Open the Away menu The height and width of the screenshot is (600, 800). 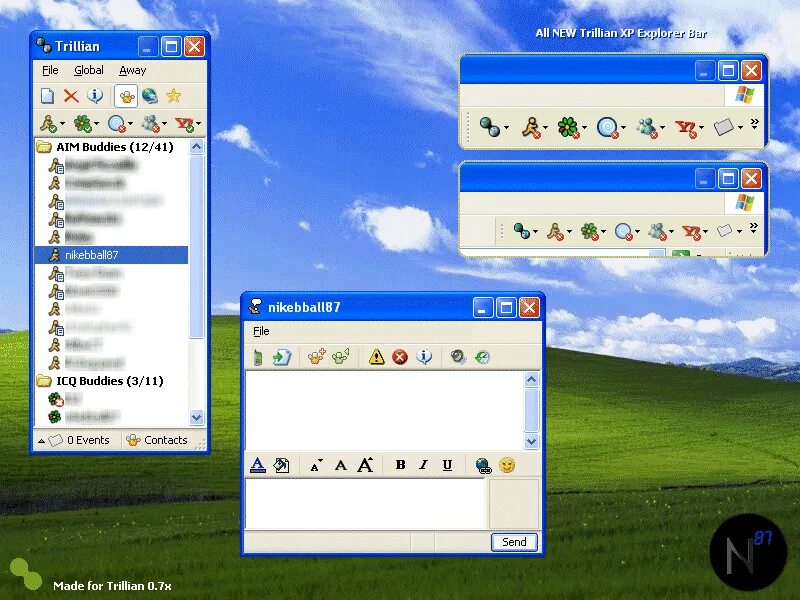click(x=133, y=70)
